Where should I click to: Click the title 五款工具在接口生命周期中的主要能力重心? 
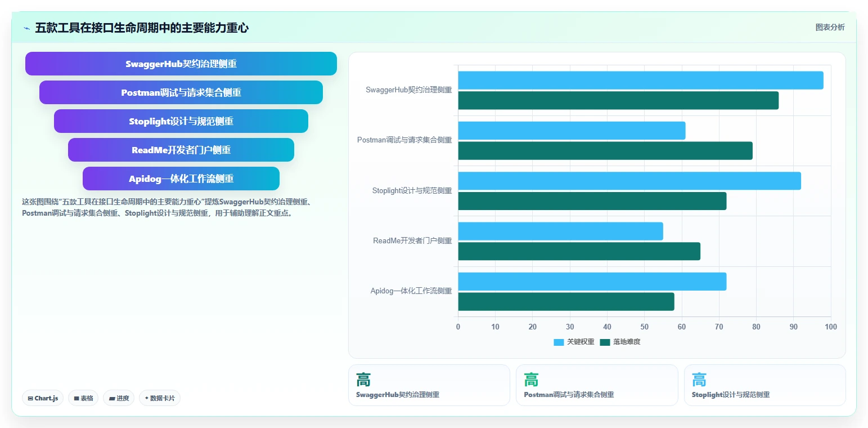[x=142, y=28]
